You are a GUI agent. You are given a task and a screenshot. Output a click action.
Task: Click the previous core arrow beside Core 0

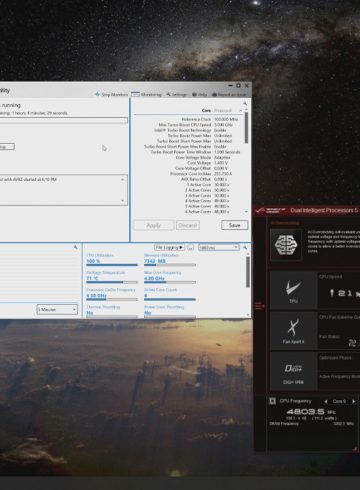click(x=326, y=401)
